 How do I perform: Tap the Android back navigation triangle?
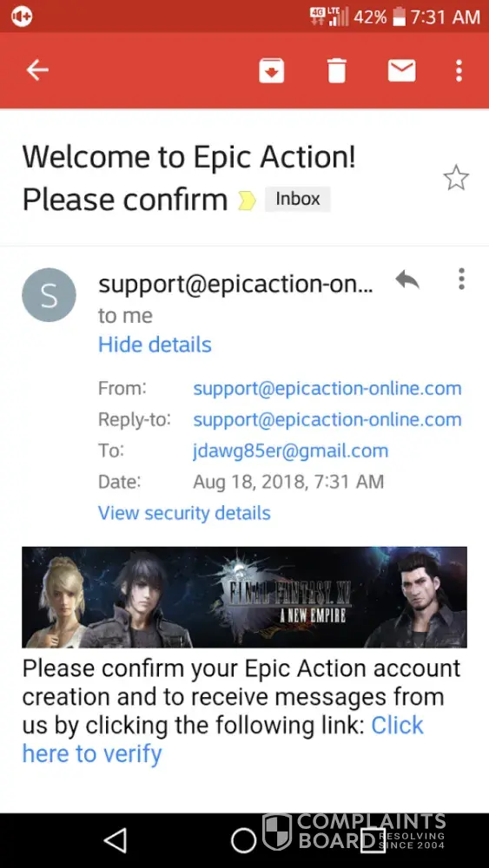(x=116, y=839)
